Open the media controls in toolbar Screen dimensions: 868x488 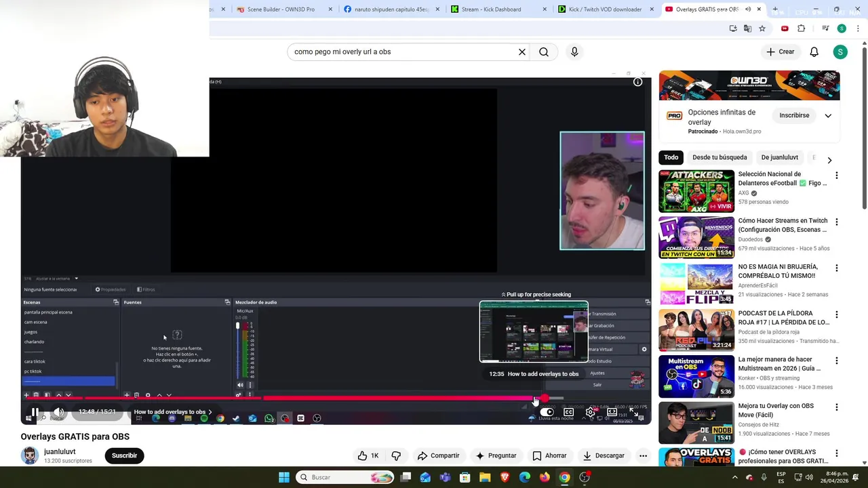[x=825, y=28]
